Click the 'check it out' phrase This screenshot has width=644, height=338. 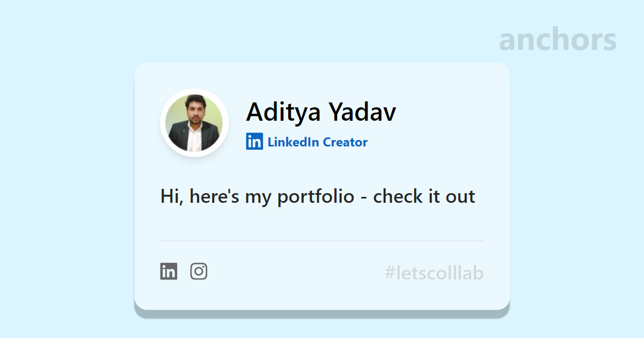pyautogui.click(x=424, y=196)
